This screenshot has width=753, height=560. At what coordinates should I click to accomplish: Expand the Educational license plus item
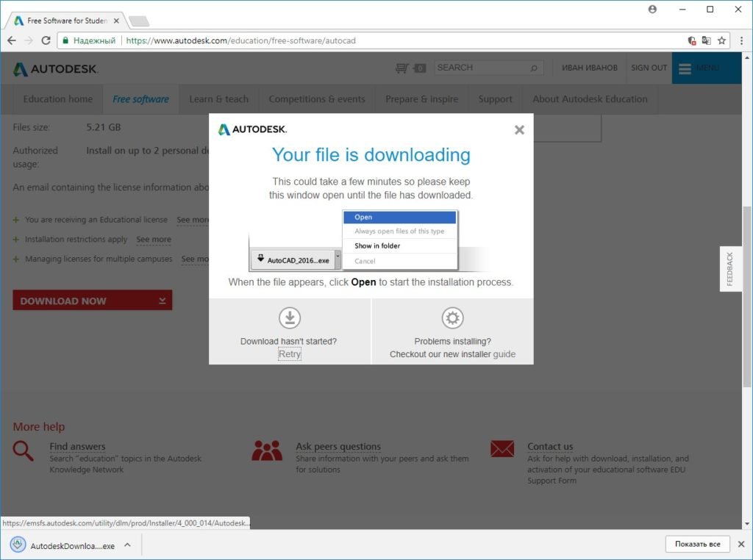[x=16, y=220]
